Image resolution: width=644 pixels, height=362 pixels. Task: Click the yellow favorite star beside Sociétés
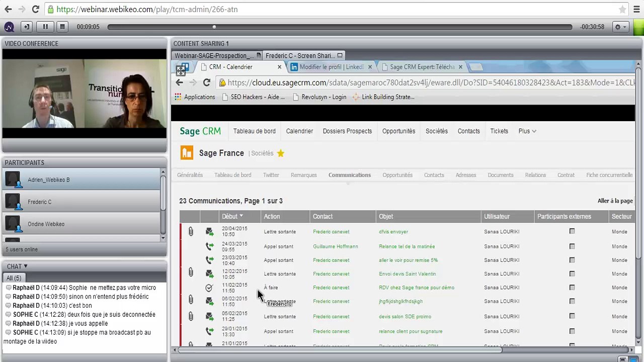pyautogui.click(x=281, y=153)
